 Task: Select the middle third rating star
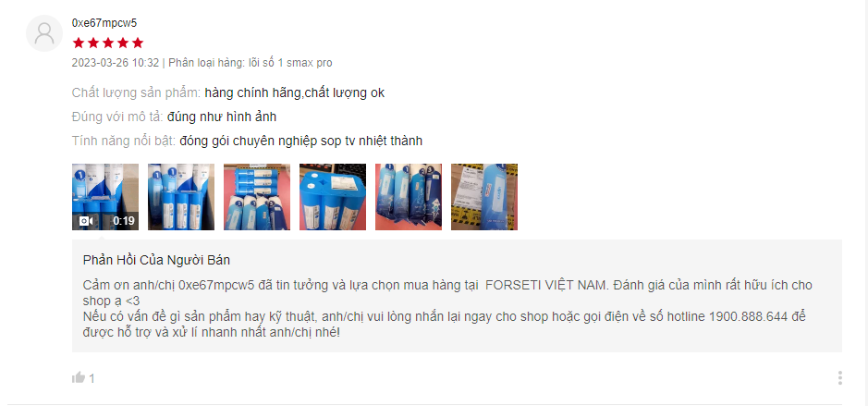pos(108,43)
